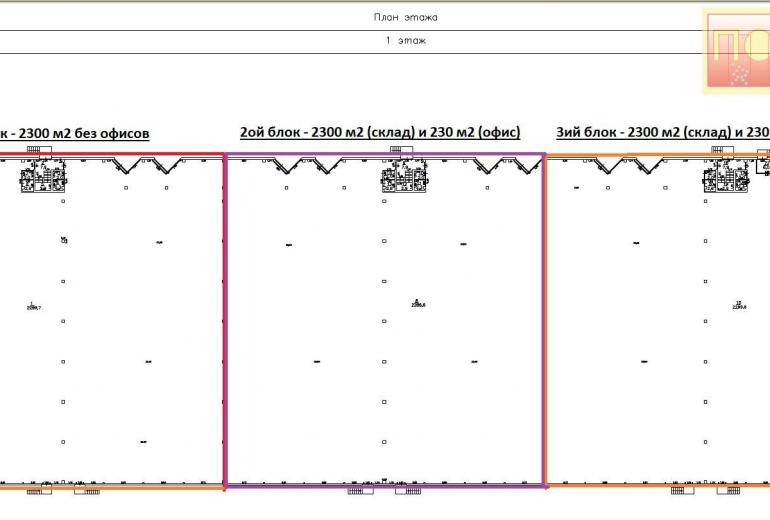Click the area number label in block 1
Image resolution: width=770 pixels, height=520 pixels.
(x=33, y=306)
